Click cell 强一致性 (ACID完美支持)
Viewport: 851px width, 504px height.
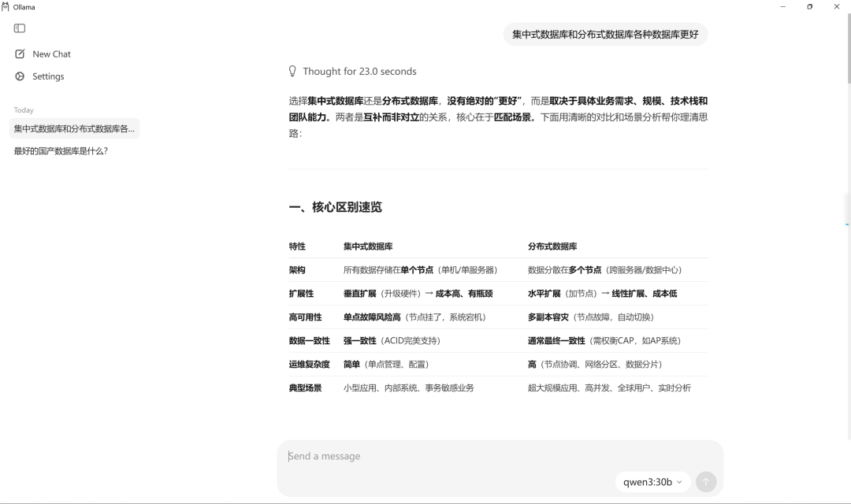click(392, 341)
